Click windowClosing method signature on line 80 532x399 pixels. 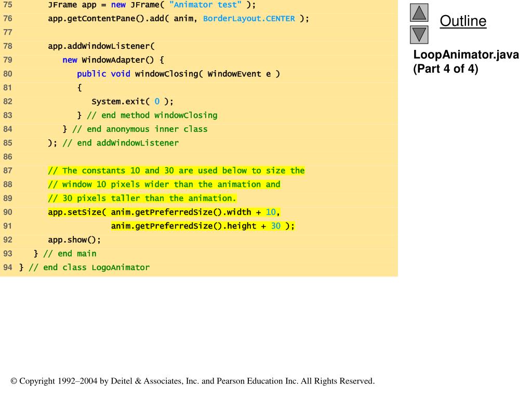point(179,74)
